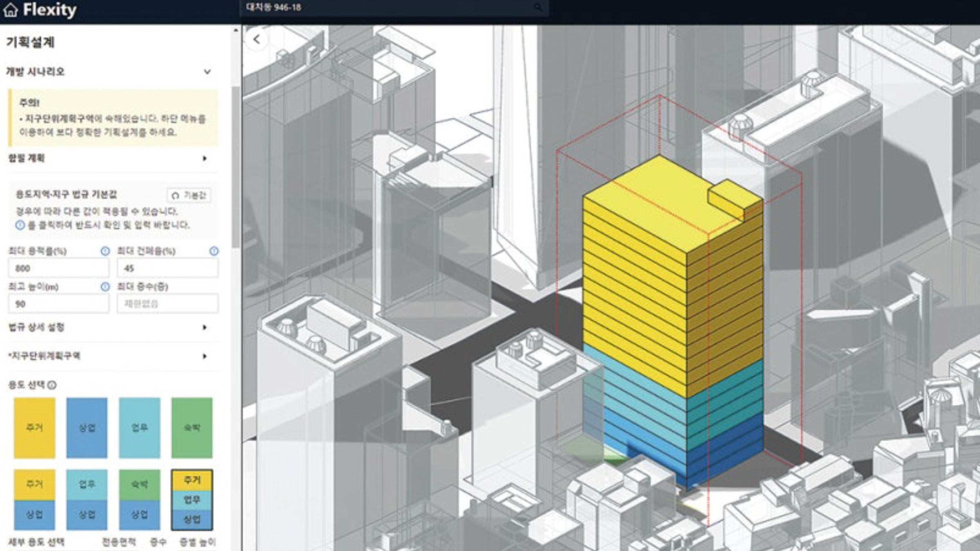The height and width of the screenshot is (551, 980).
Task: Click the search magnifier icon
Action: pos(538,7)
